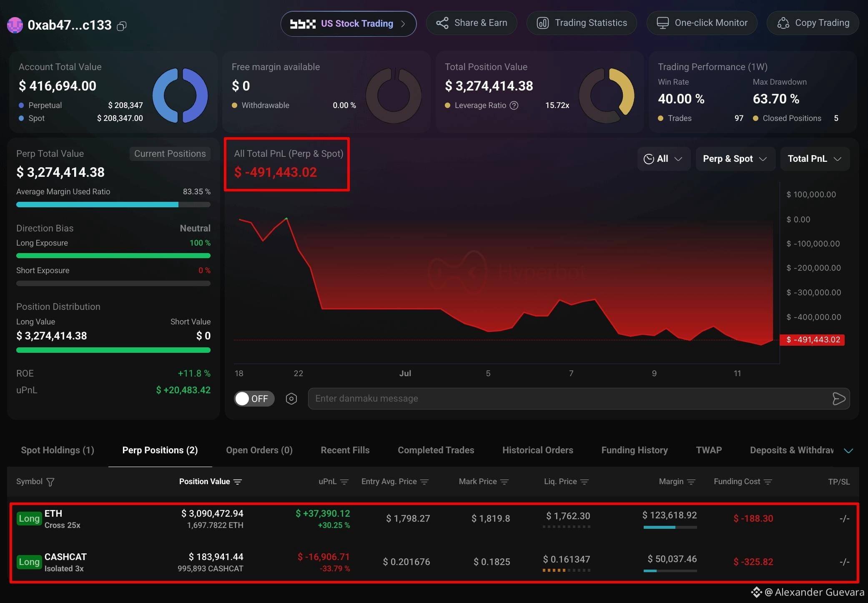Switch to Recent Fills tab
868x603 pixels.
click(x=345, y=450)
